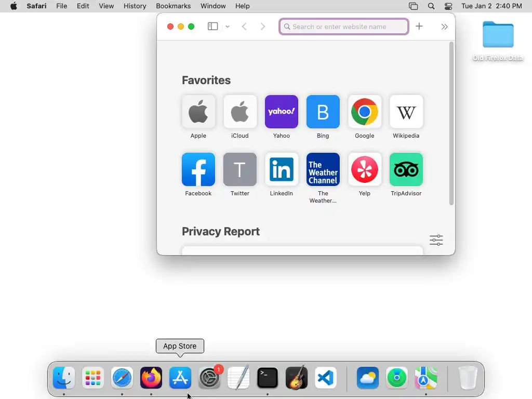Open System Settings from the Dock
The image size is (532, 399).
click(209, 378)
